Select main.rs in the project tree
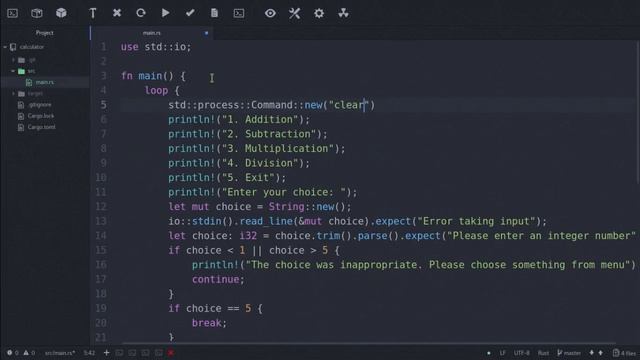640x360 pixels. [44, 82]
